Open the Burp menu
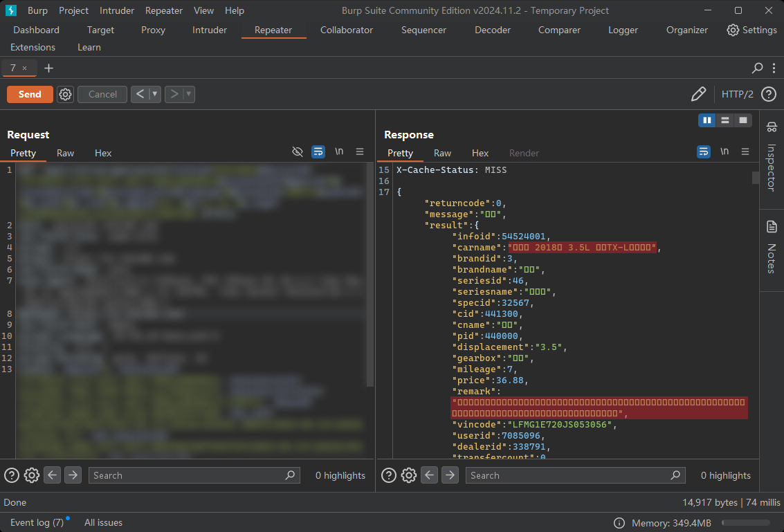Screen dimensions: 784x532 click(37, 10)
